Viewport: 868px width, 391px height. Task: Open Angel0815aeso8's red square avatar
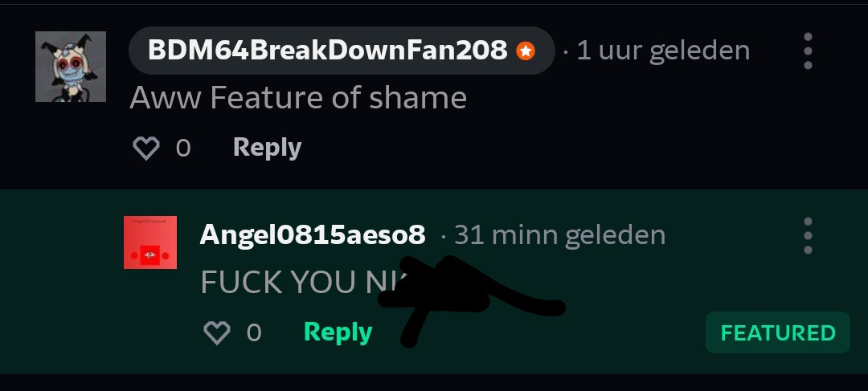pyautogui.click(x=150, y=242)
